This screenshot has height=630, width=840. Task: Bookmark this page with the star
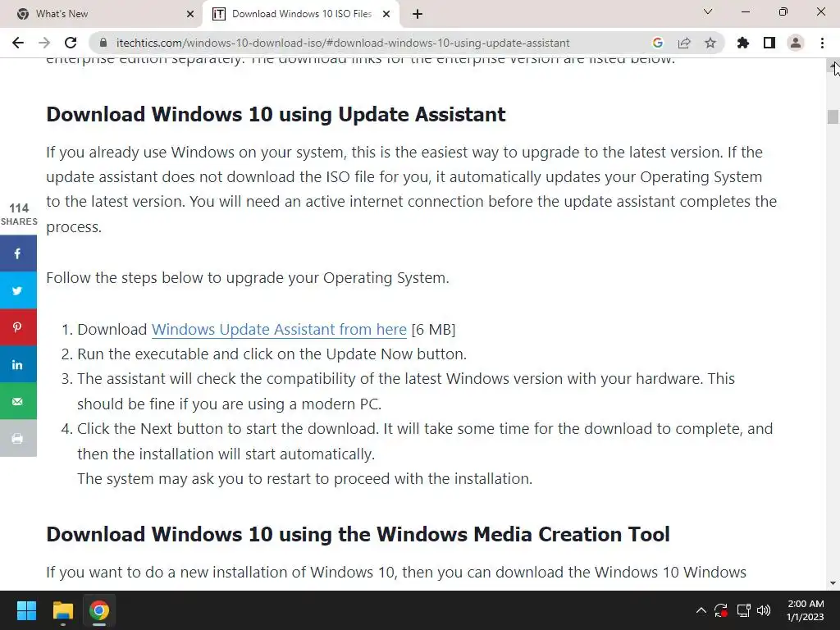coord(710,43)
